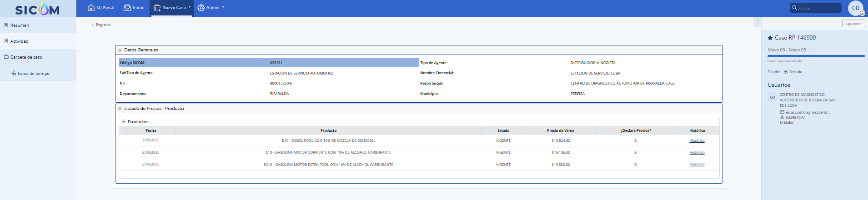This screenshot has height=200, width=868.
Task: Collapse Listado de Precios - Producto section
Action: pos(120,109)
